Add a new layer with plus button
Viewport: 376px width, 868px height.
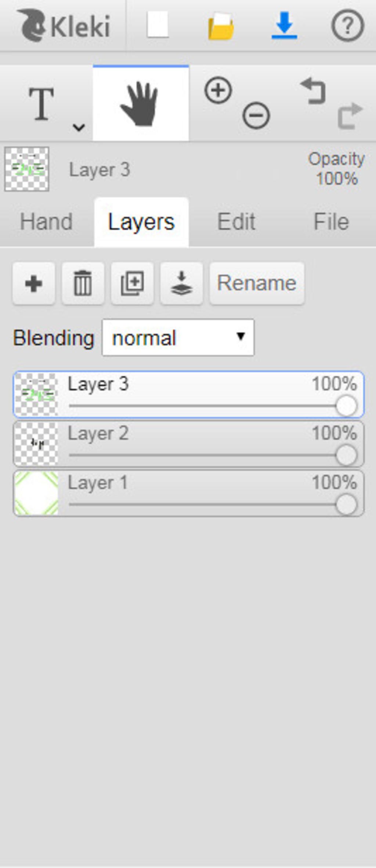[33, 283]
